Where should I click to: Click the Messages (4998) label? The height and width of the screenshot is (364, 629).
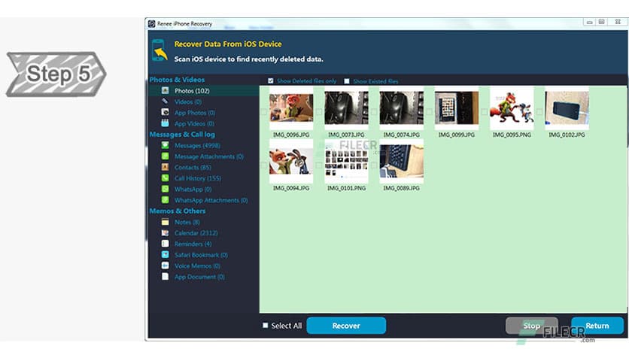197,145
